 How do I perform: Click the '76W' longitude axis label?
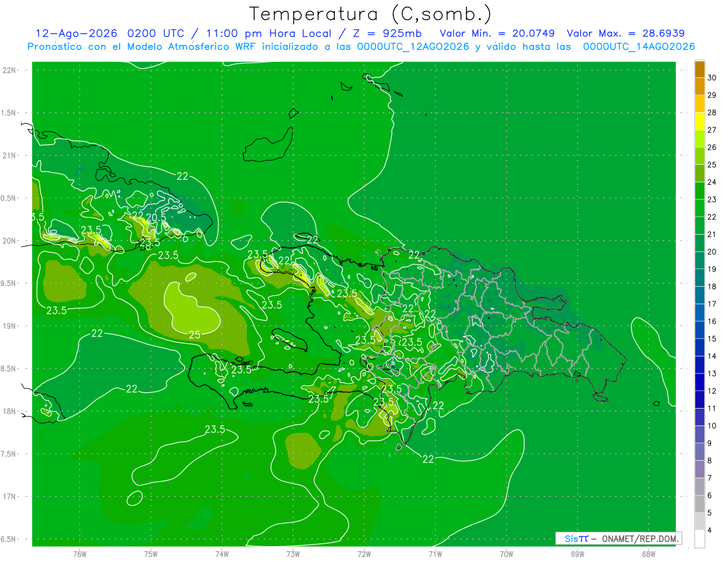[x=79, y=554]
